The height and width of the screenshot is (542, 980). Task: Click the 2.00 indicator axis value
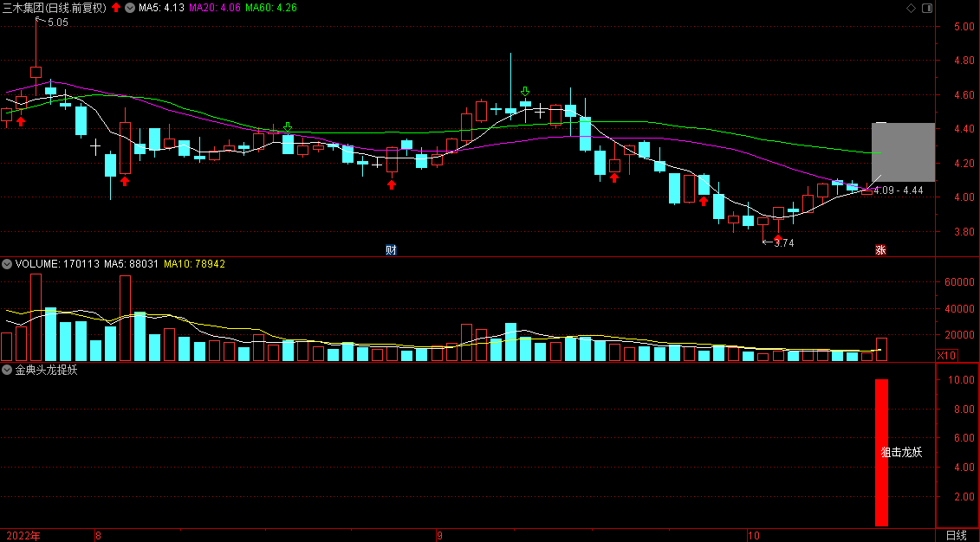[964, 497]
